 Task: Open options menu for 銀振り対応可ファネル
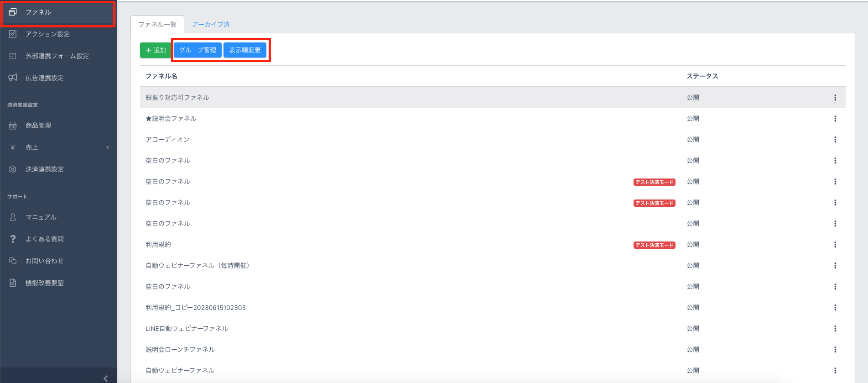(835, 98)
